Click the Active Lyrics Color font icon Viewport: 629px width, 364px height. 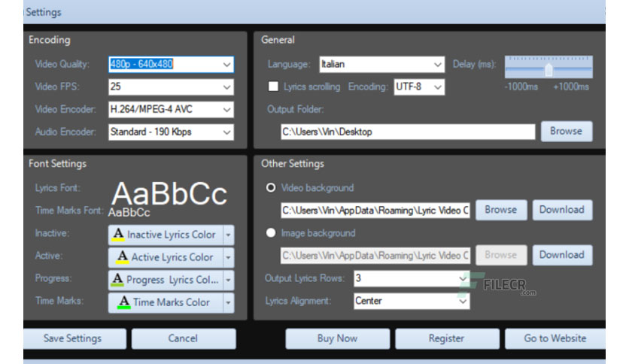[122, 257]
